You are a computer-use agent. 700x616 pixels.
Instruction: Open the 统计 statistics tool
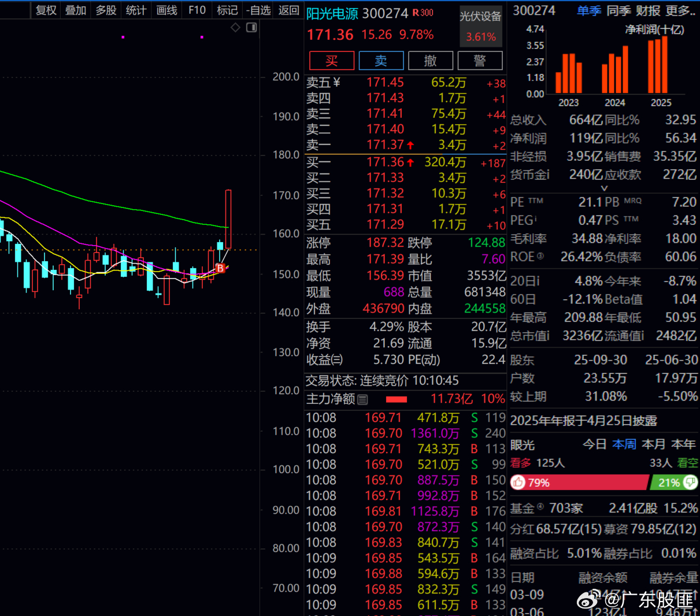(x=136, y=10)
